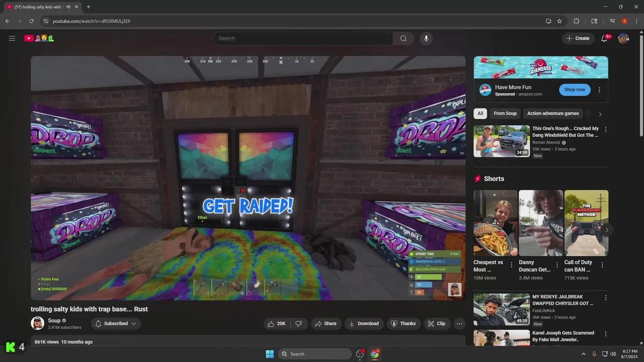
Task: Start voice search with the microphone
Action: 426,39
